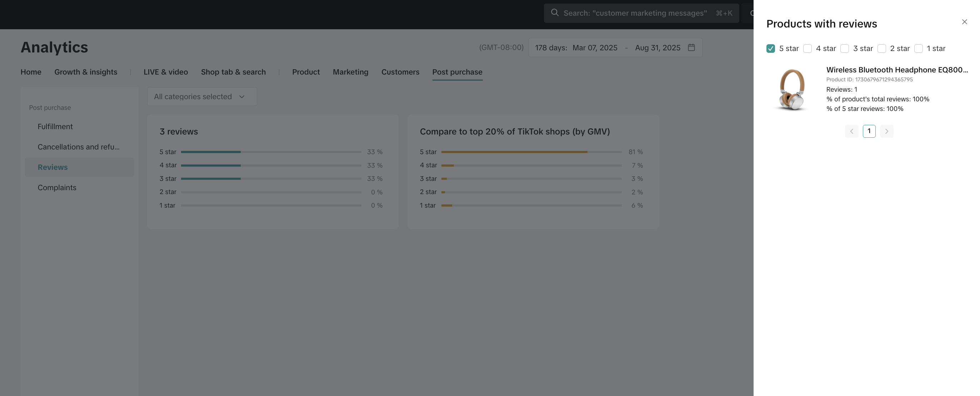The height and width of the screenshot is (396, 980).
Task: Open the calendar date picker icon
Action: point(691,47)
